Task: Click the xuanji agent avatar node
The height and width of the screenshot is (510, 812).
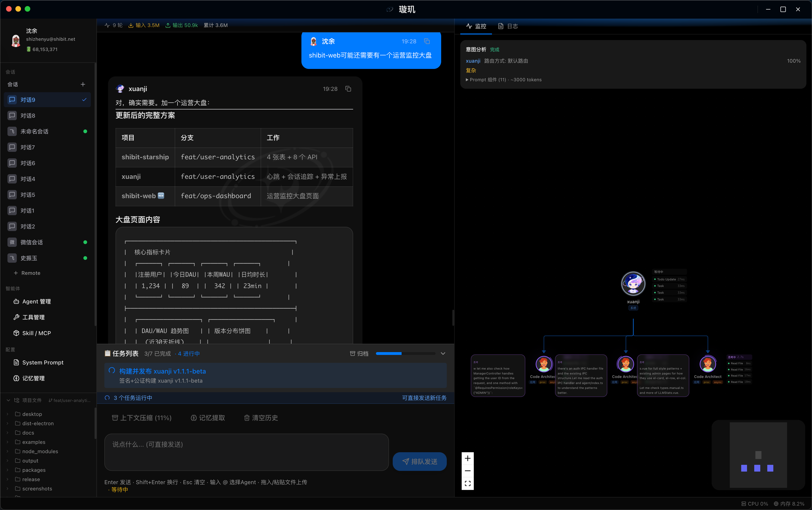Action: coord(633,284)
